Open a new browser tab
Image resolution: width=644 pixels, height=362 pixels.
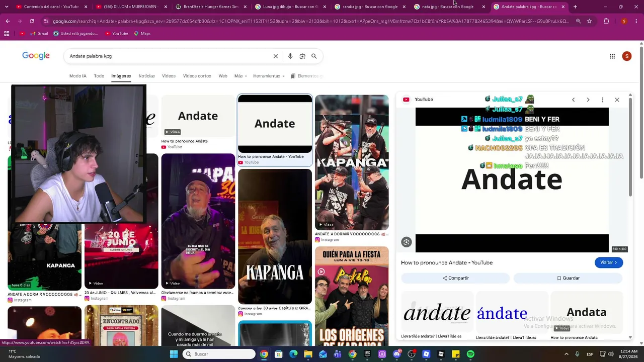pos(575,7)
